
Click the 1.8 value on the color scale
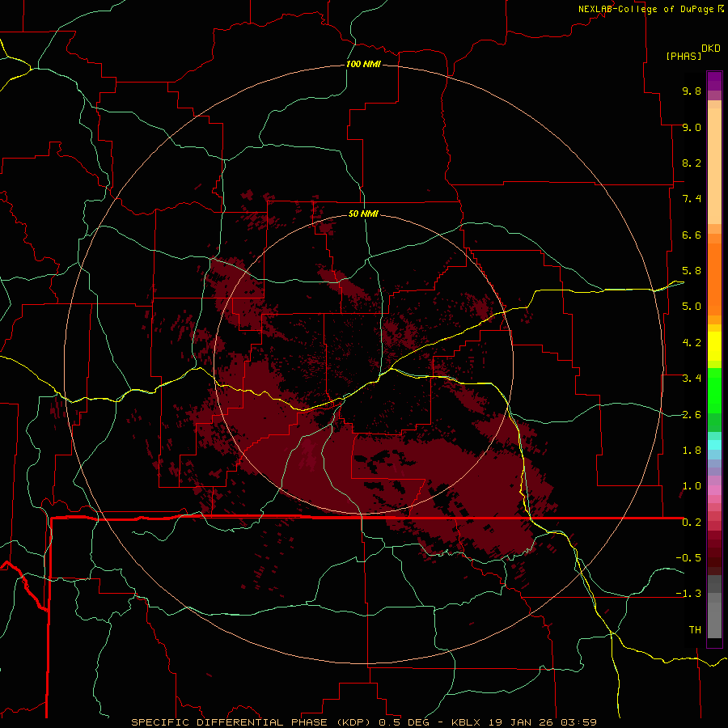(x=692, y=451)
